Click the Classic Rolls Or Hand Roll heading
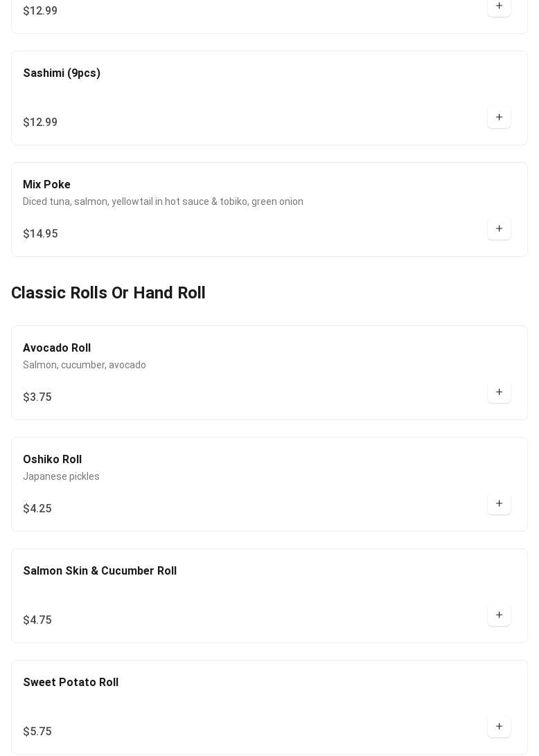539x756 pixels. [x=108, y=293]
